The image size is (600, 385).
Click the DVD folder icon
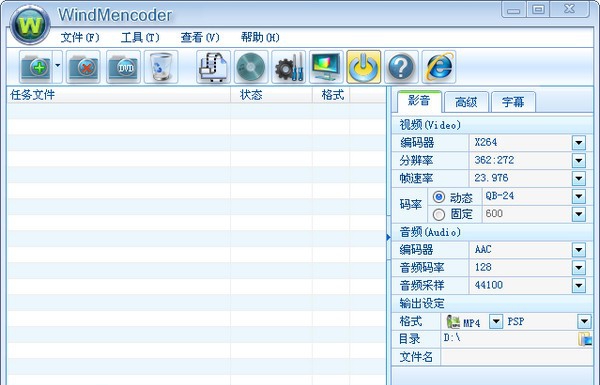[x=123, y=67]
